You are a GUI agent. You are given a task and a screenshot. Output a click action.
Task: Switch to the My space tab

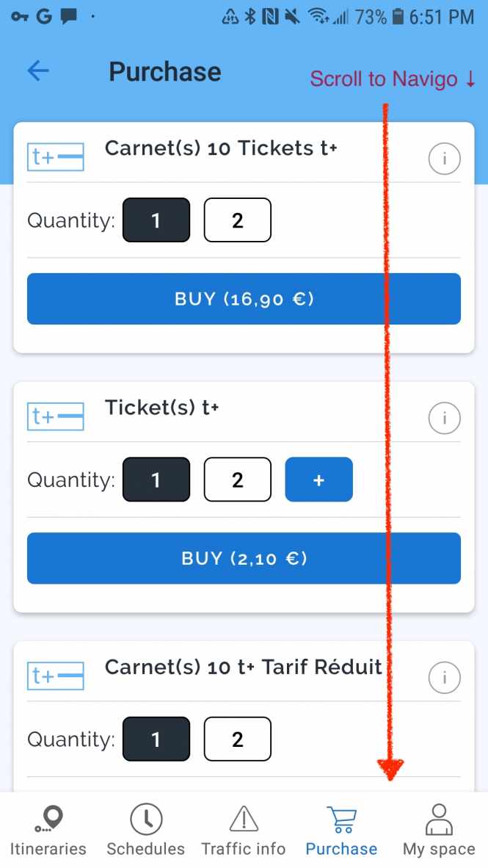[x=438, y=828]
